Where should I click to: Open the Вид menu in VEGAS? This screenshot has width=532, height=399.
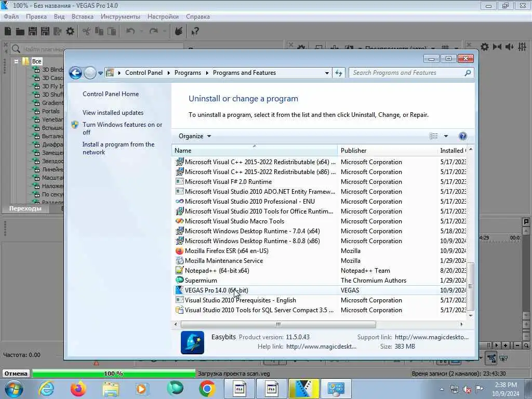click(59, 17)
